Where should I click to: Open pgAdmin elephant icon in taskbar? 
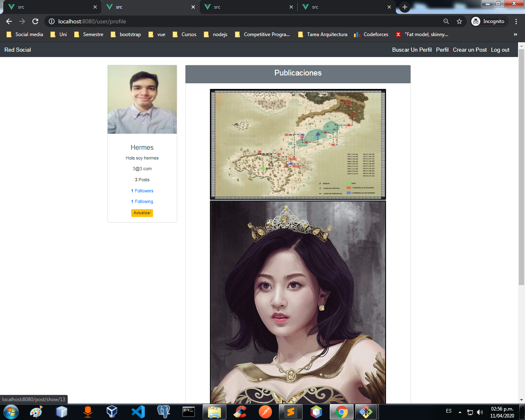point(163,412)
